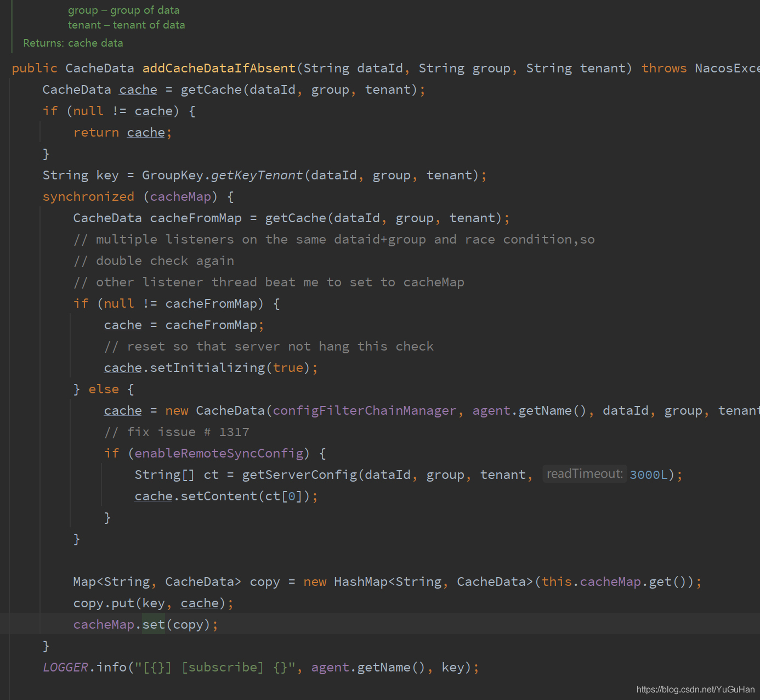Click the 'cache = cacheFromMap;' assignment line
The height and width of the screenshot is (700, 760).
184,325
